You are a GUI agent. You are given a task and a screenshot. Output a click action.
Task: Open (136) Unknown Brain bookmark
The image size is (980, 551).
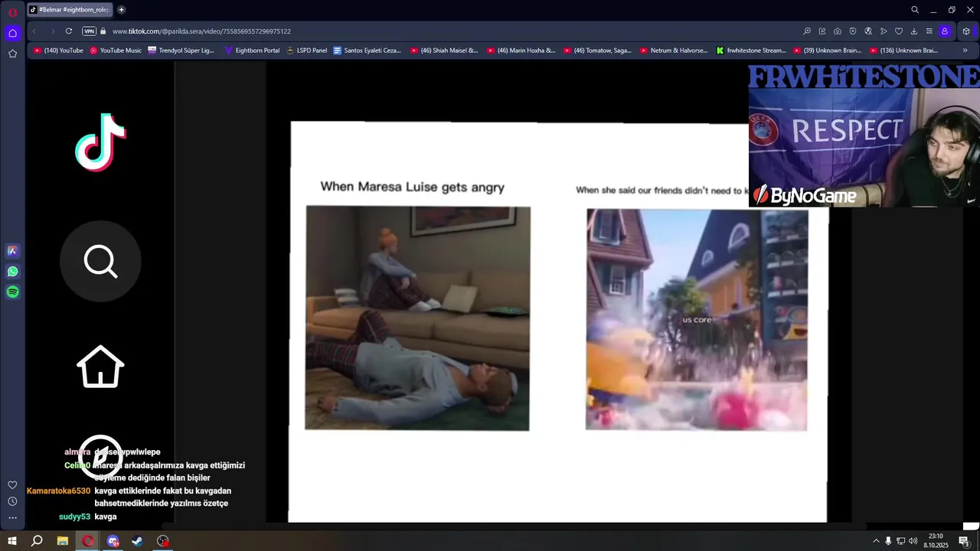(x=903, y=51)
